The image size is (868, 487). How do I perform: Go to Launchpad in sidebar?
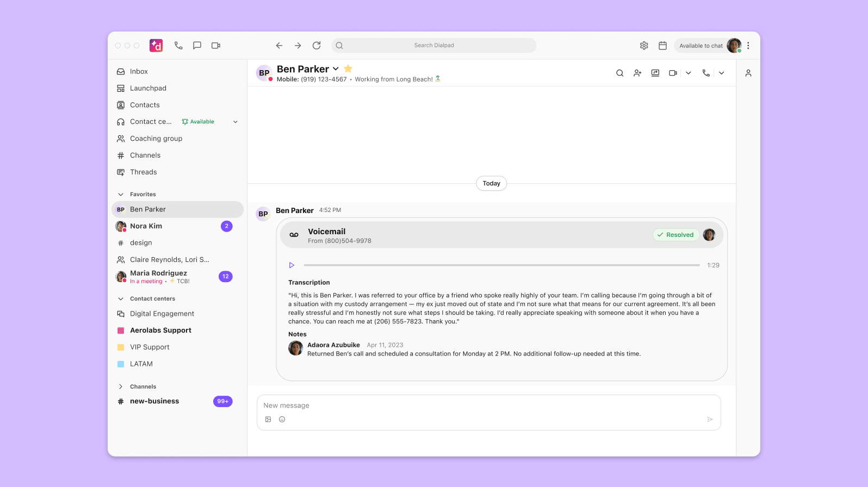(x=148, y=89)
